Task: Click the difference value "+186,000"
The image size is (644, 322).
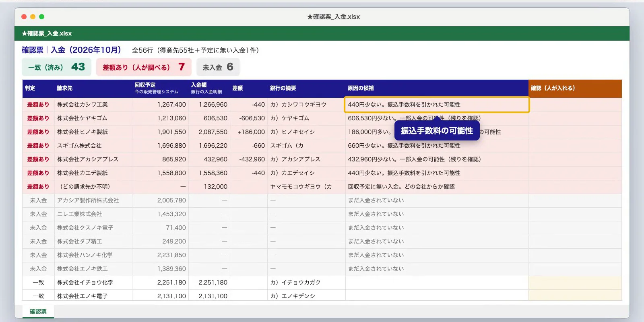Action: tap(251, 132)
